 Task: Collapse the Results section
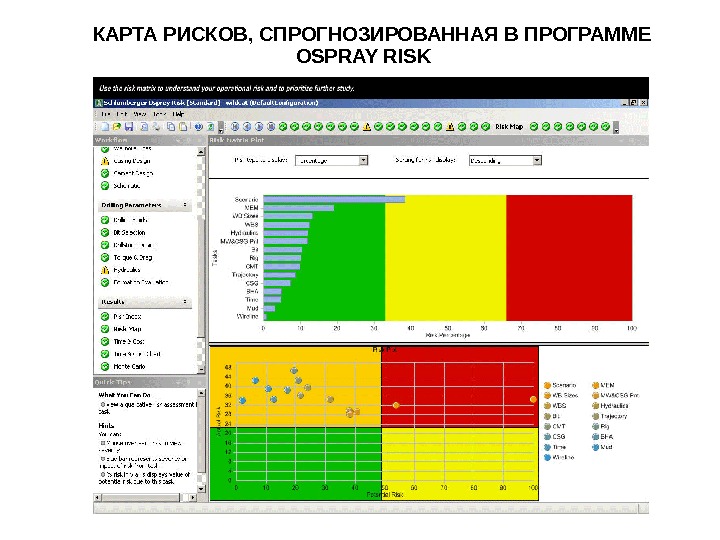(x=185, y=302)
